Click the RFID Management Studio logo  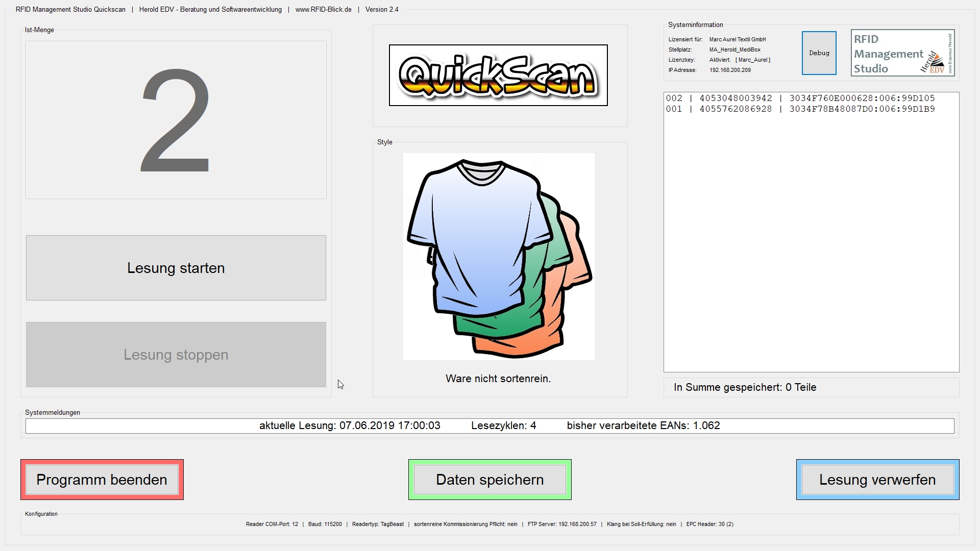[902, 53]
